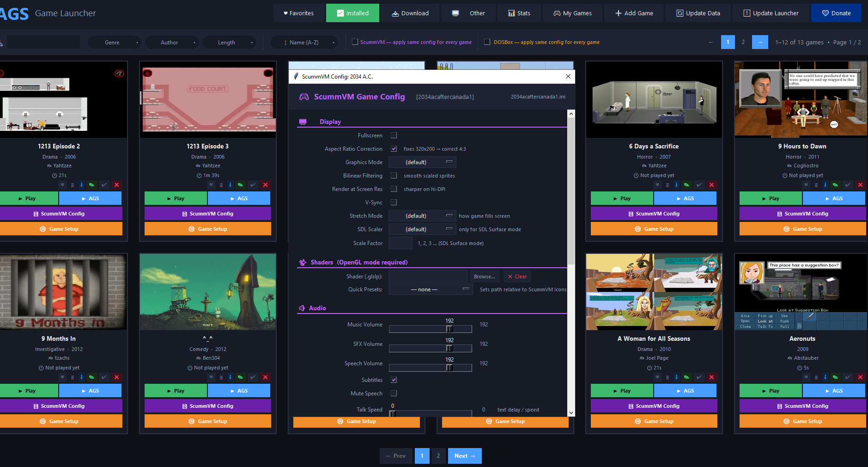Click the info icon on 1213 Episode 2 card

[x=82, y=185]
